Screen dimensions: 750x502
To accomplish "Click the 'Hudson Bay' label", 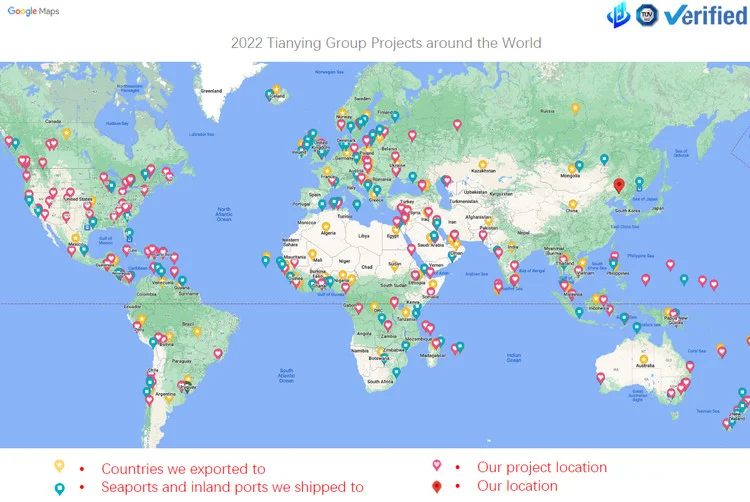I will pyautogui.click(x=117, y=123).
